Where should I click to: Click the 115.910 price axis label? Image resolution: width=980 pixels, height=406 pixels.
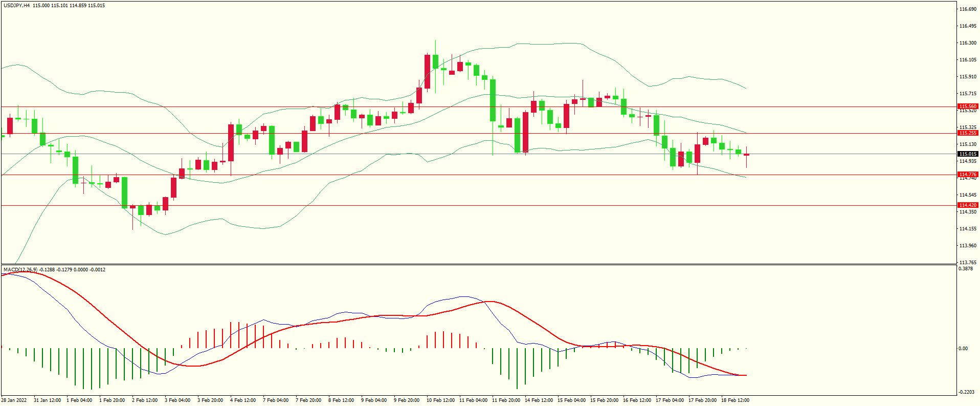[x=968, y=77]
